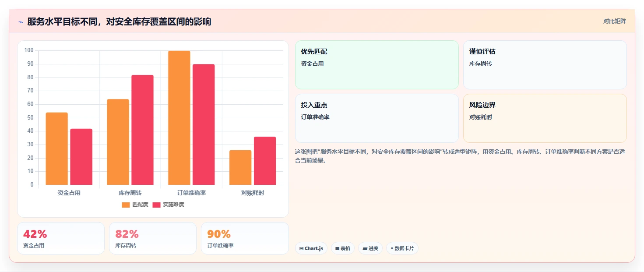The image size is (644, 272).
Task: Click the icon inside the Chart.js chip
Action: click(x=301, y=248)
